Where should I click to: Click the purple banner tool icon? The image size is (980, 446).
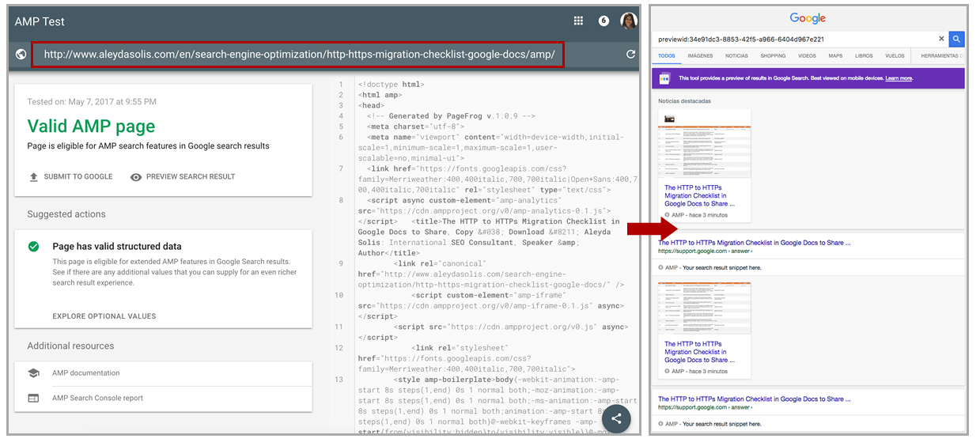click(665, 78)
